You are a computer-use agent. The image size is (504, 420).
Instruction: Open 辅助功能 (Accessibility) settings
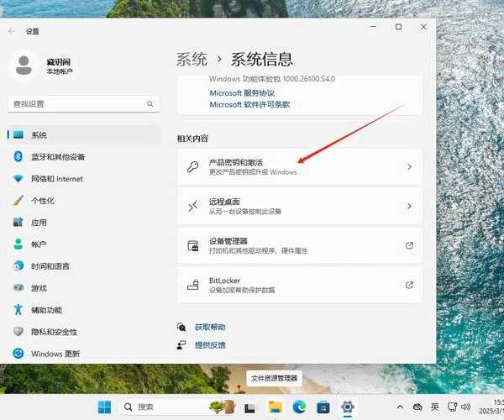coord(47,309)
